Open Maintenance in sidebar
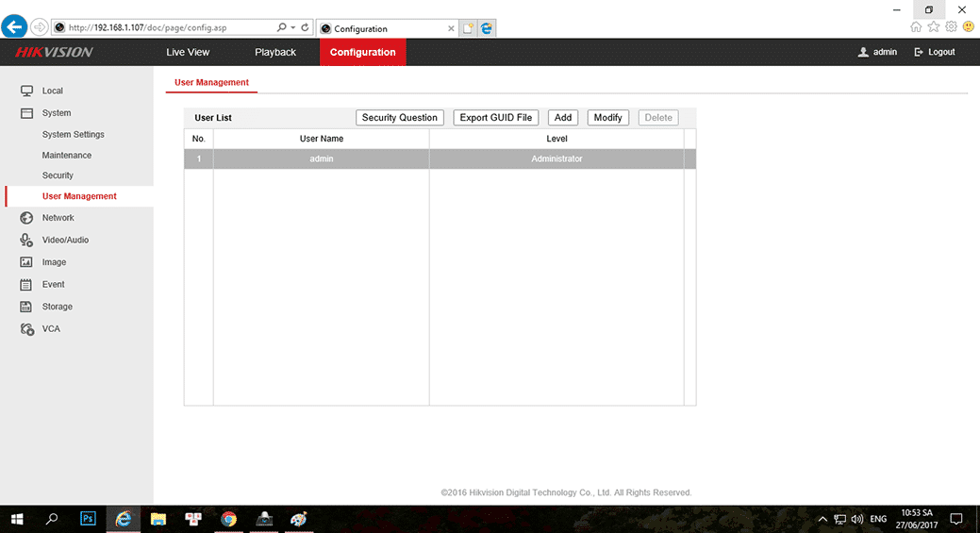The height and width of the screenshot is (533, 980). coord(67,155)
